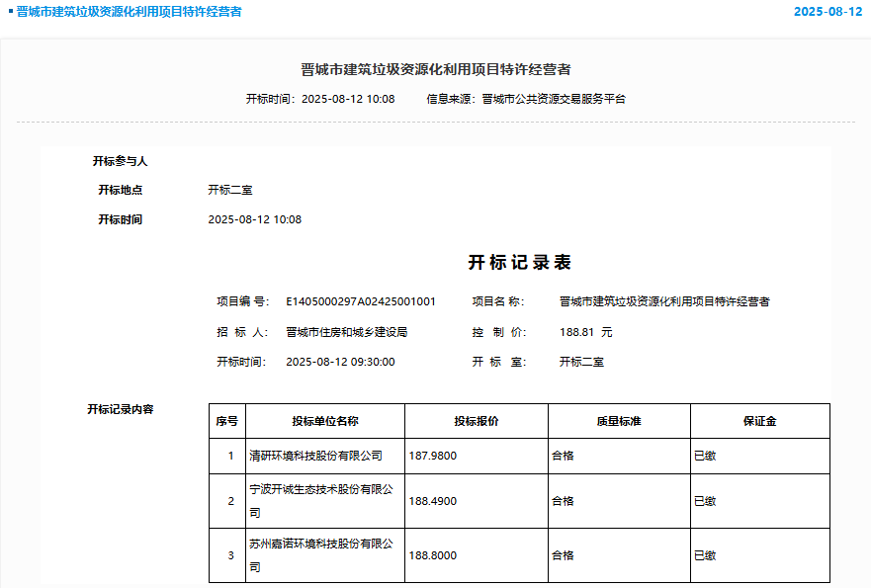Click the 投标单位名称 column header

click(x=324, y=421)
